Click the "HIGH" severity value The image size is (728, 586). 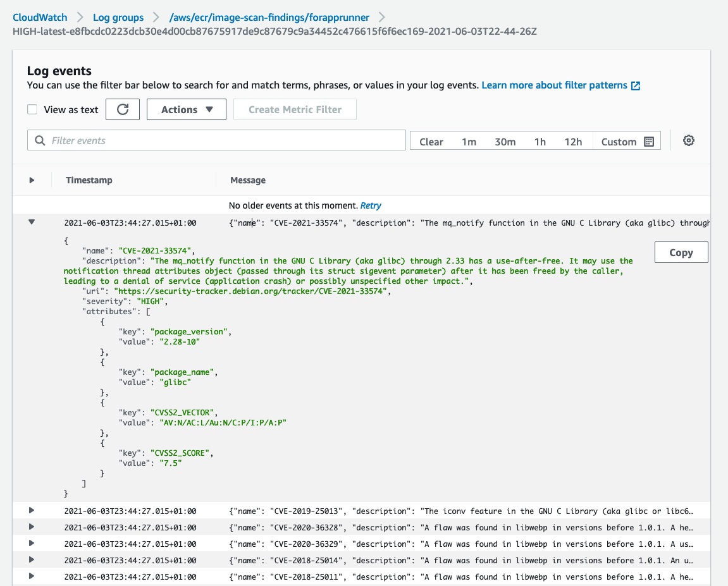coord(151,302)
